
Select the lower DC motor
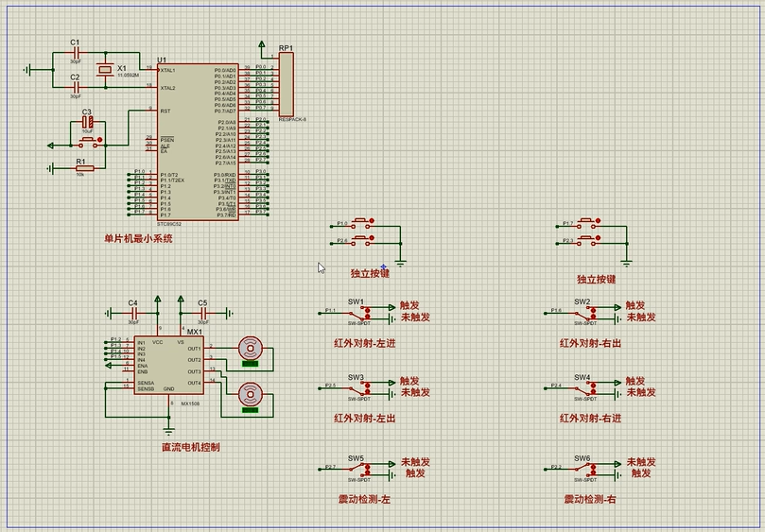tap(250, 394)
